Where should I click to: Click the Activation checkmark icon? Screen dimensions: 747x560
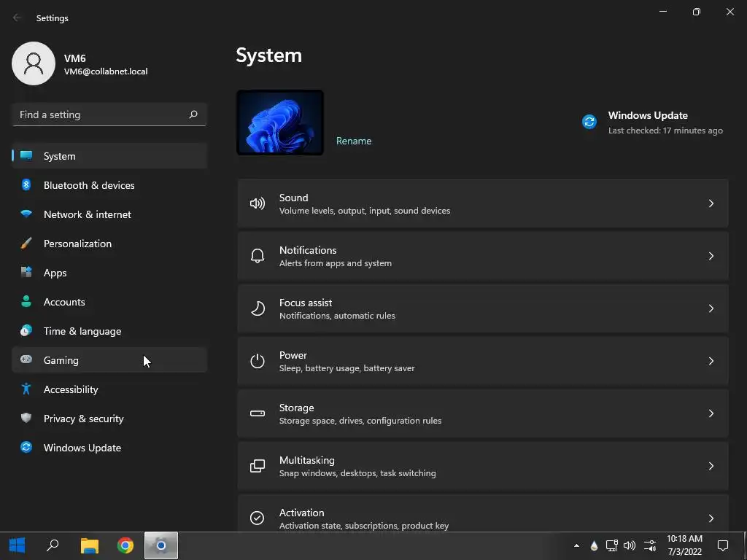pyautogui.click(x=258, y=518)
